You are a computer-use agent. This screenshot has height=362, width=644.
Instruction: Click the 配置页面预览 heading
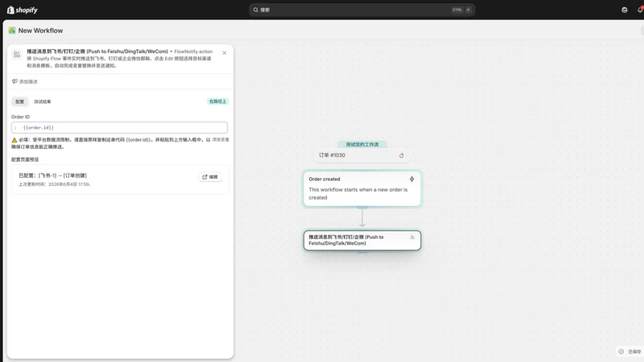click(x=25, y=159)
